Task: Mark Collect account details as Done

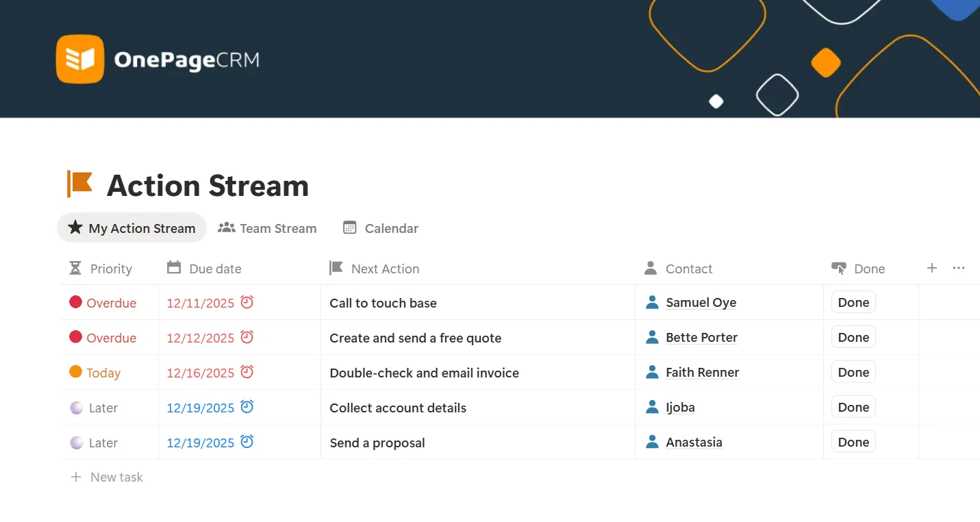Action: 853,407
